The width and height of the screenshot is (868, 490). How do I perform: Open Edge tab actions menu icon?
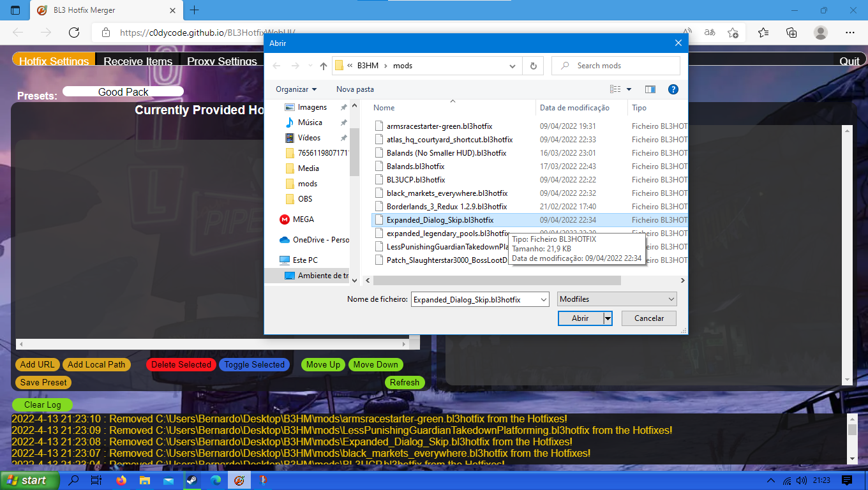pos(15,10)
